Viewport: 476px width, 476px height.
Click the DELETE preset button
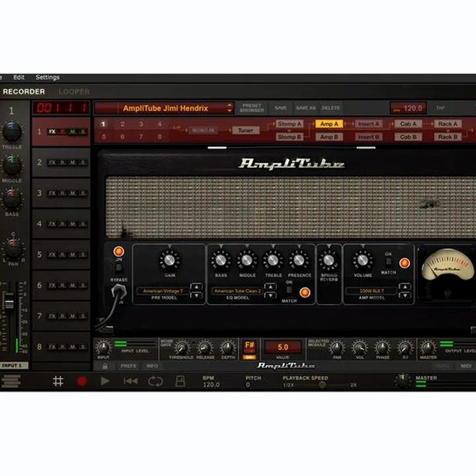(x=331, y=108)
